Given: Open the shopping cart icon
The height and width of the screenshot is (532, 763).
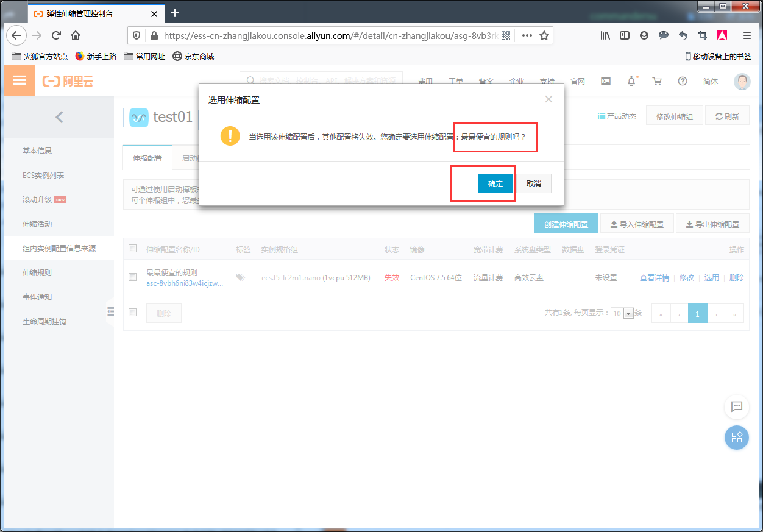Looking at the screenshot, I should pyautogui.click(x=656, y=81).
